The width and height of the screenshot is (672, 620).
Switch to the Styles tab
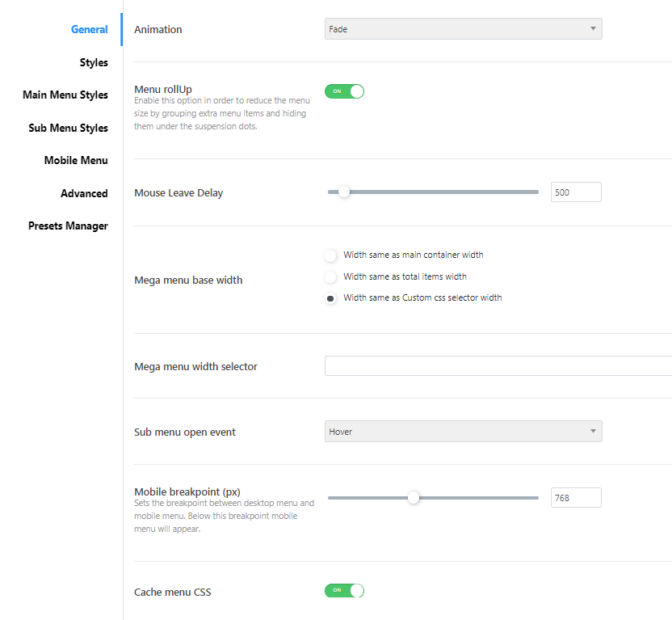pyautogui.click(x=94, y=62)
